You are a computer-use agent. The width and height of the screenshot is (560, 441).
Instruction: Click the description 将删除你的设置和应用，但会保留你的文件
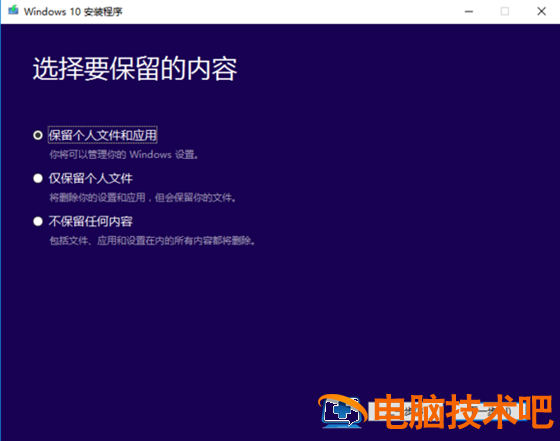pyautogui.click(x=143, y=197)
